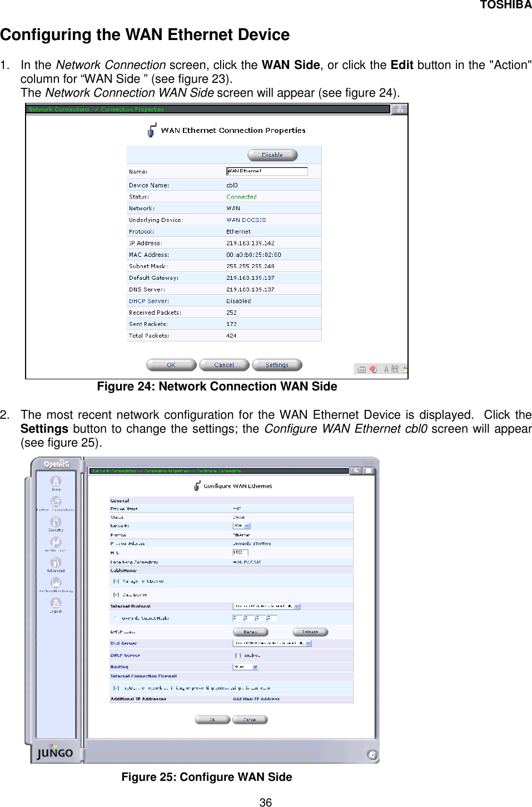This screenshot has width=532, height=807.
Task: Click the Renew button for DHCP Lease
Action: point(251,630)
